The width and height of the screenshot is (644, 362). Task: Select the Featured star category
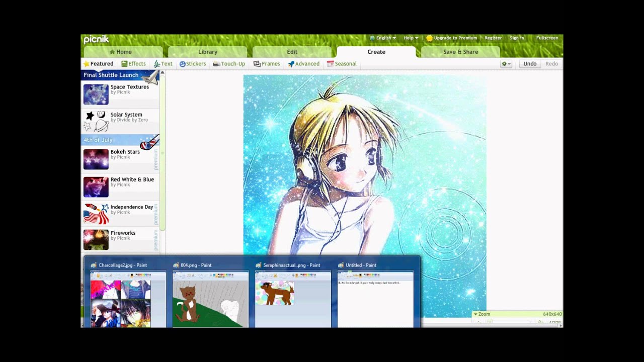click(99, 64)
